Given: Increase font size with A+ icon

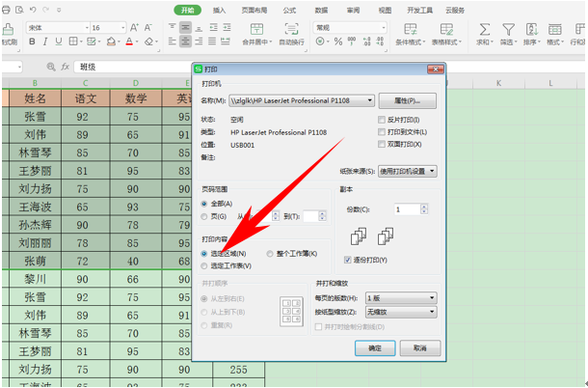Looking at the screenshot, I should tap(134, 27).
